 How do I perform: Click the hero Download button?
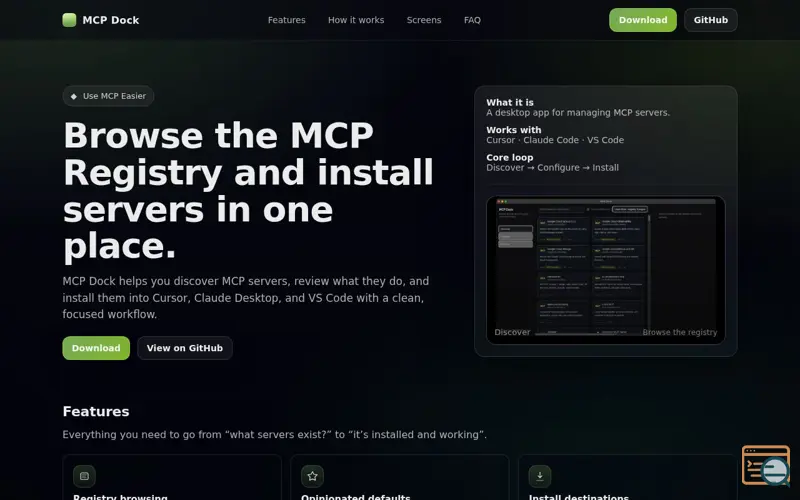pyautogui.click(x=96, y=348)
